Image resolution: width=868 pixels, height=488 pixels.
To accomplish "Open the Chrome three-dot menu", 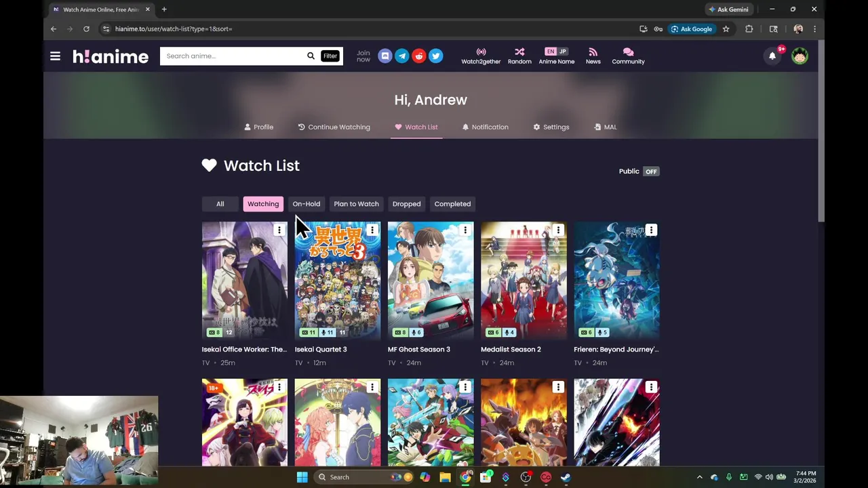I will click(x=814, y=29).
